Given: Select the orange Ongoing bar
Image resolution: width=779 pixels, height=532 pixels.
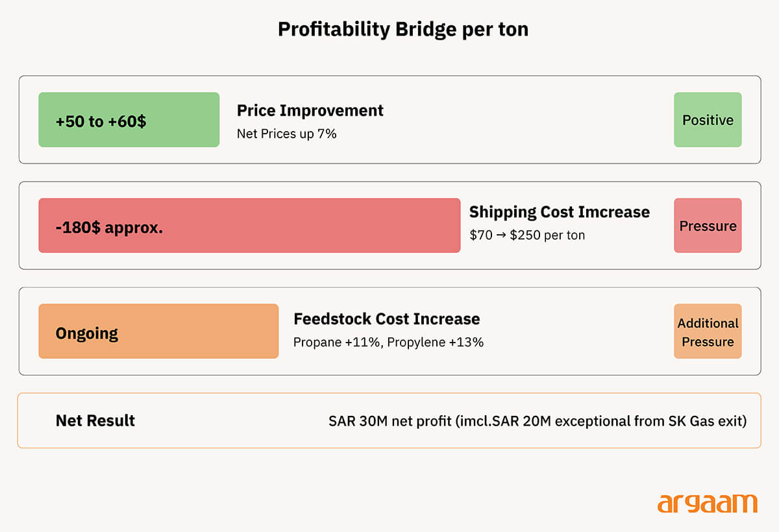Looking at the screenshot, I should [158, 332].
